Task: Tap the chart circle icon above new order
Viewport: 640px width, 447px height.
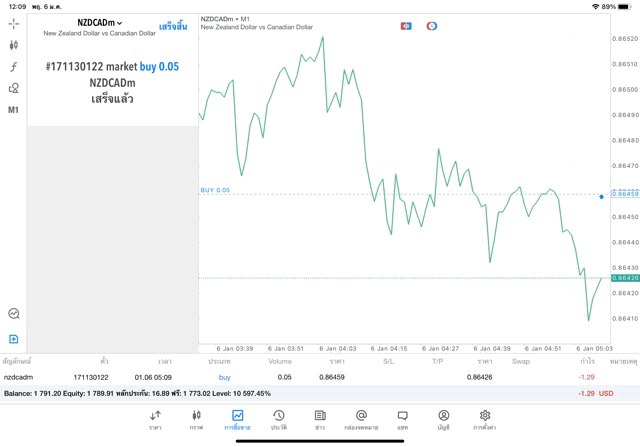Action: point(14,314)
